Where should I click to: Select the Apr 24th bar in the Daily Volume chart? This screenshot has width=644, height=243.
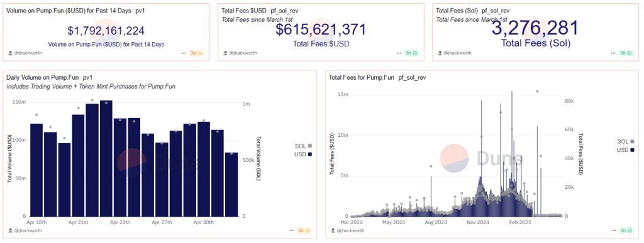120,167
